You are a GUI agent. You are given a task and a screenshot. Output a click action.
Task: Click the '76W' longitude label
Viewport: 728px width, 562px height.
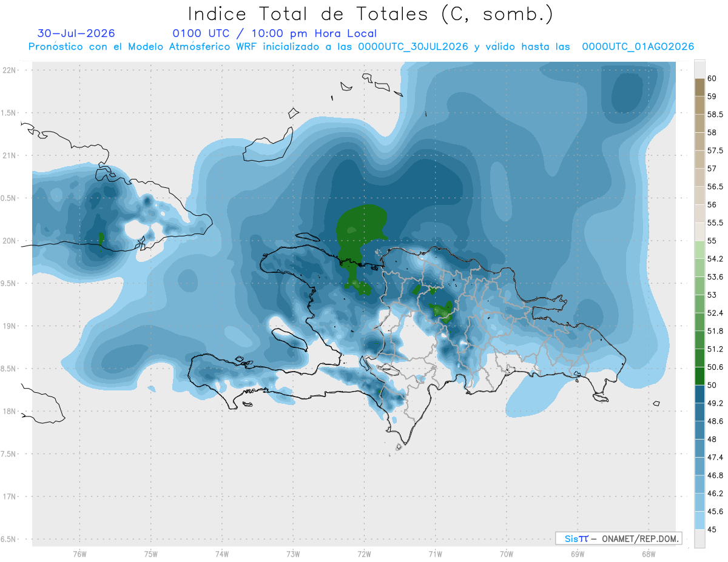[x=79, y=554]
